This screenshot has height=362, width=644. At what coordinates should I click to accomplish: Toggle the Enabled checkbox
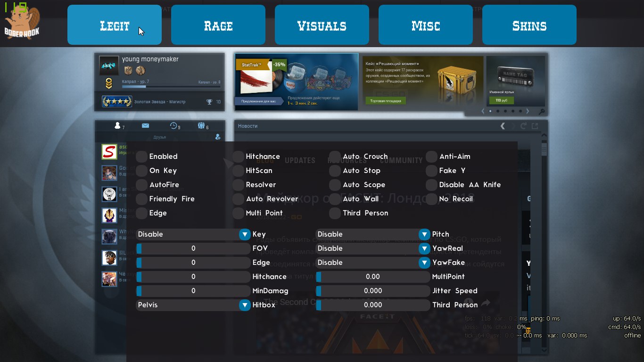click(x=141, y=156)
